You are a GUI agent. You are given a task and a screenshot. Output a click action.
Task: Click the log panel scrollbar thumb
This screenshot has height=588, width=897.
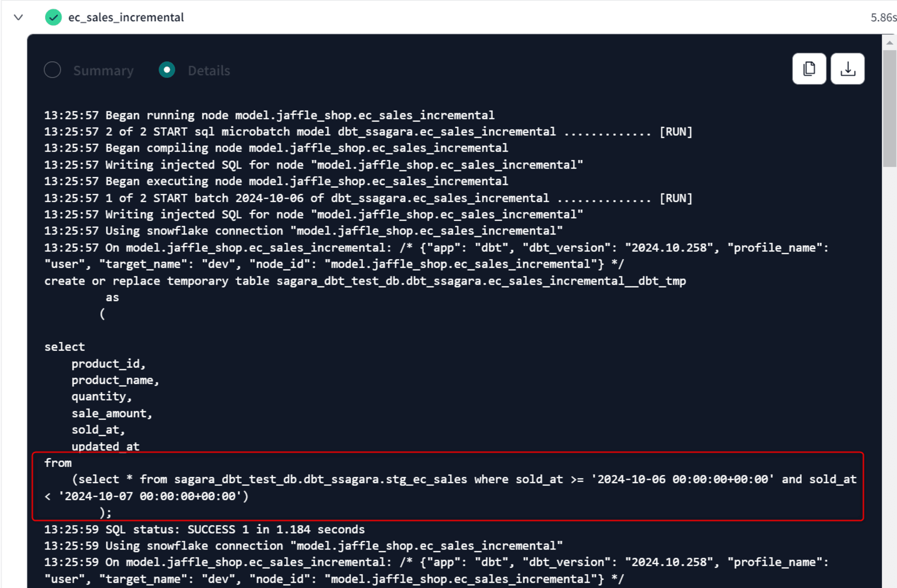tap(889, 108)
